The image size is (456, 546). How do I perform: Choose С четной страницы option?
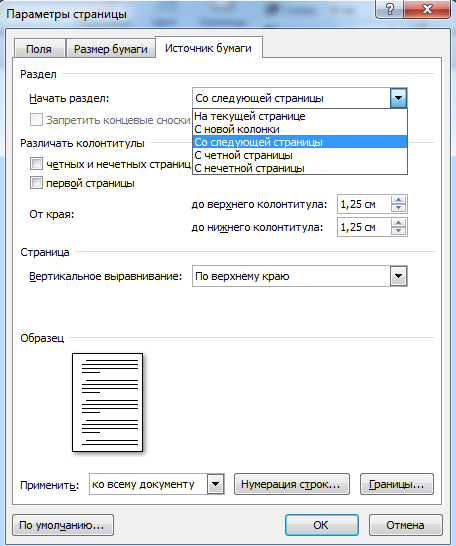300,155
